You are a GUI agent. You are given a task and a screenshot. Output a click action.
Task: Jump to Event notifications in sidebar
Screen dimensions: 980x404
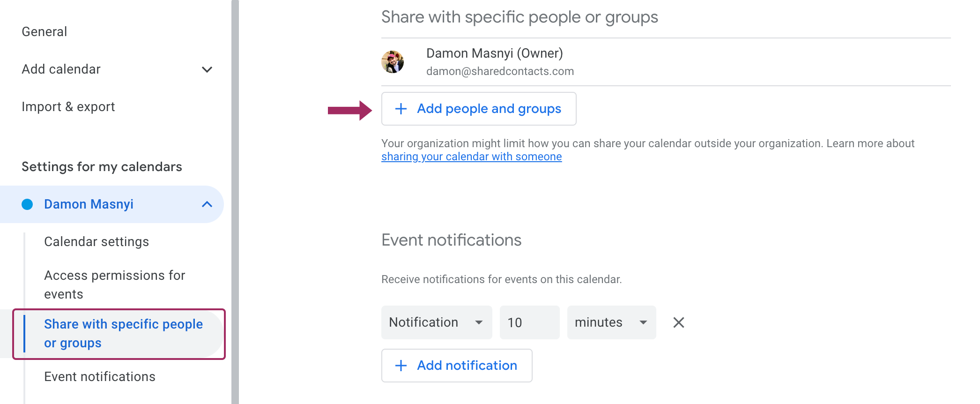[x=100, y=377]
